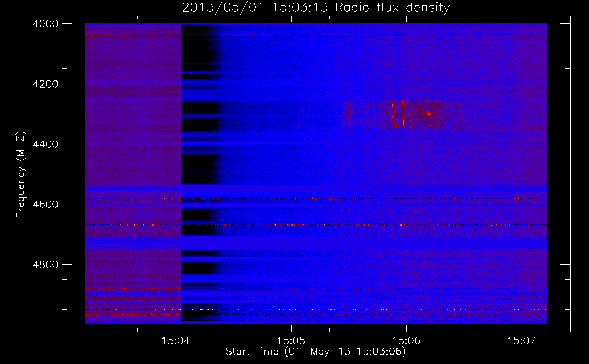The width and height of the screenshot is (589, 364).
Task: Click the 15:04 time tick label
Action: click(x=176, y=341)
